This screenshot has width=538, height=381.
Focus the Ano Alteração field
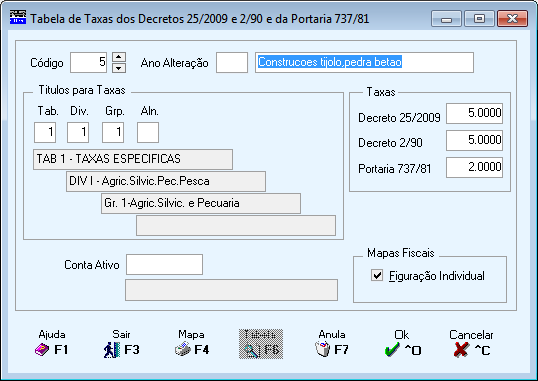click(232, 62)
